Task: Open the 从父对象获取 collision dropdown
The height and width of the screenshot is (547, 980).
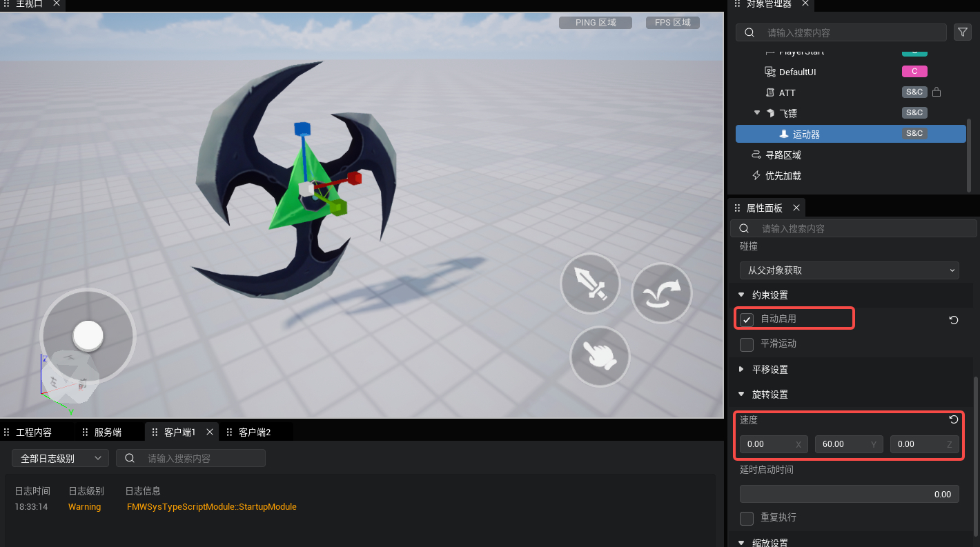Action: 849,270
